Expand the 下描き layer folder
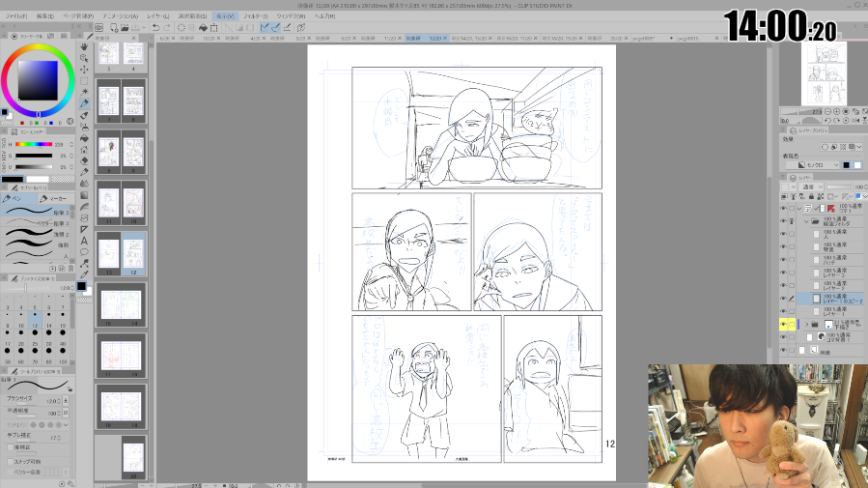Screen dimensions: 868x488 coord(806,324)
